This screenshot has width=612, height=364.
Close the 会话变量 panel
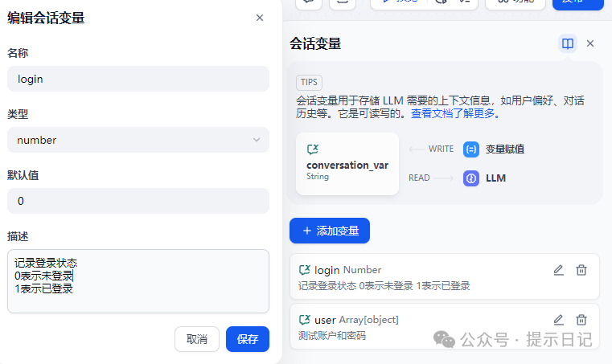590,43
